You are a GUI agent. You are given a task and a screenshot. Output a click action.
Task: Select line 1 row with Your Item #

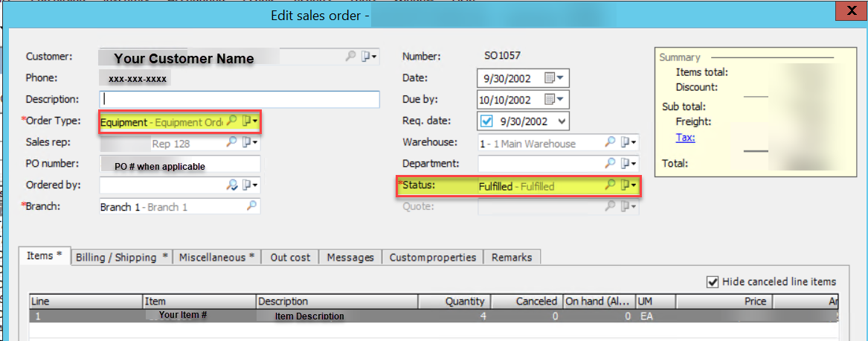[x=434, y=316]
